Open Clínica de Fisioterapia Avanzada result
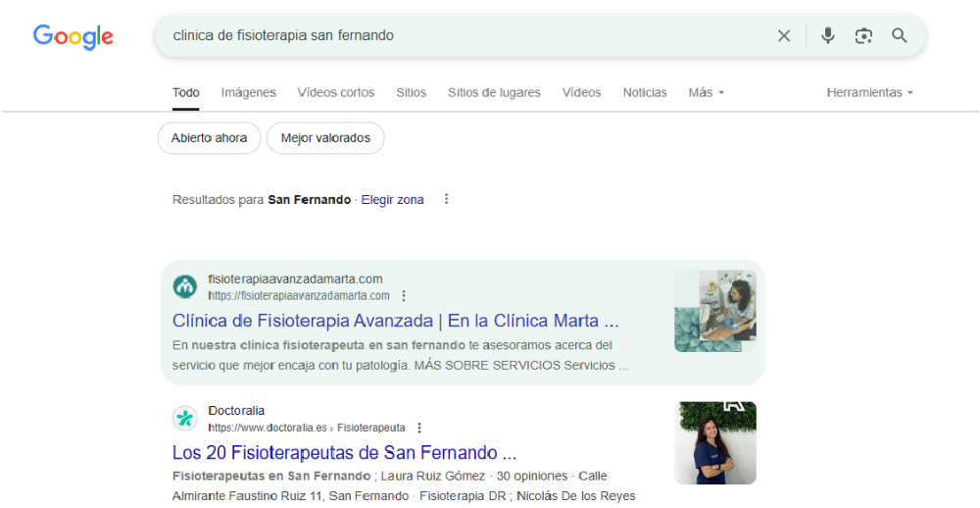Image resolution: width=980 pixels, height=508 pixels. [x=395, y=321]
